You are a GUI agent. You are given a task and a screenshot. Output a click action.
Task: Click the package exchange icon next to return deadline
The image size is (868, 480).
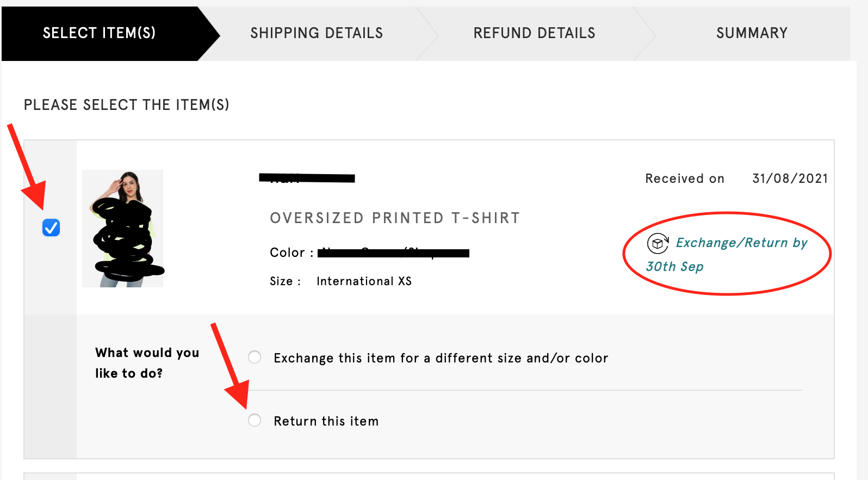pyautogui.click(x=658, y=244)
